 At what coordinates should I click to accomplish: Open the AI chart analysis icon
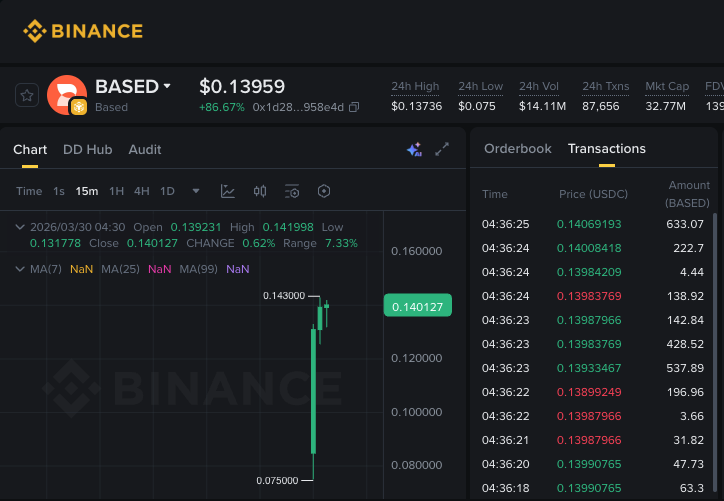[x=414, y=150]
